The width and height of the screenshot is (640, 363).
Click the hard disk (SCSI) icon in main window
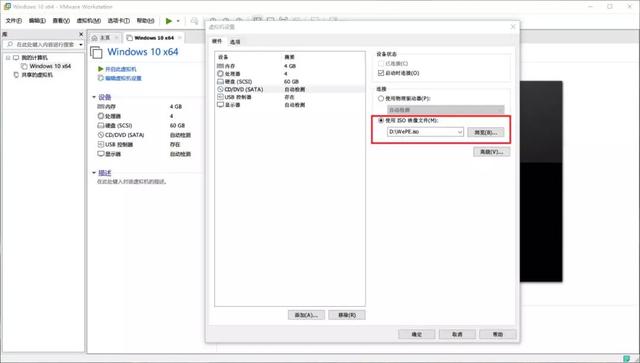click(101, 125)
